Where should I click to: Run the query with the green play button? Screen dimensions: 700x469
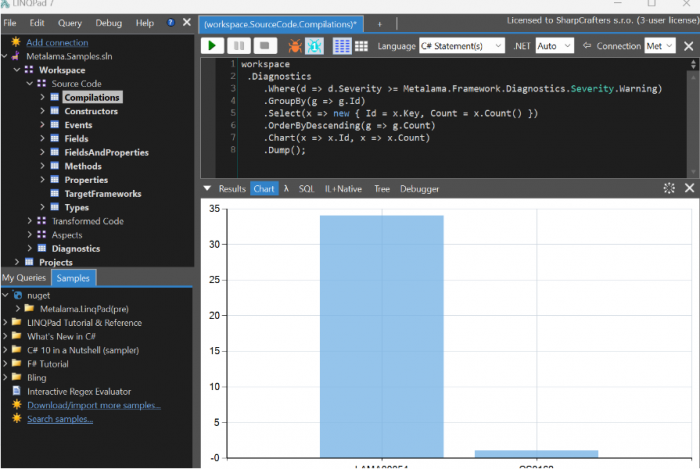(x=212, y=46)
